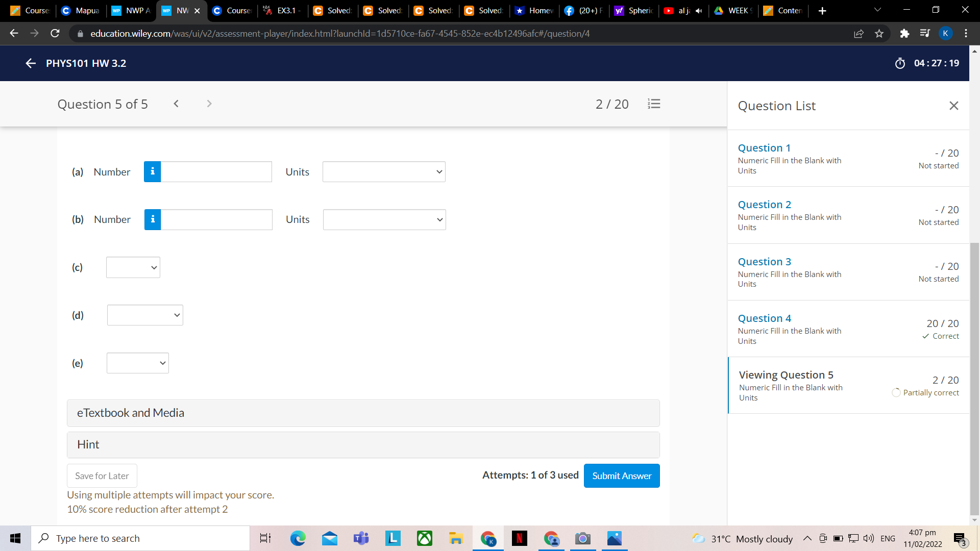Click the next question chevron
This screenshot has width=980, height=551.
point(209,104)
